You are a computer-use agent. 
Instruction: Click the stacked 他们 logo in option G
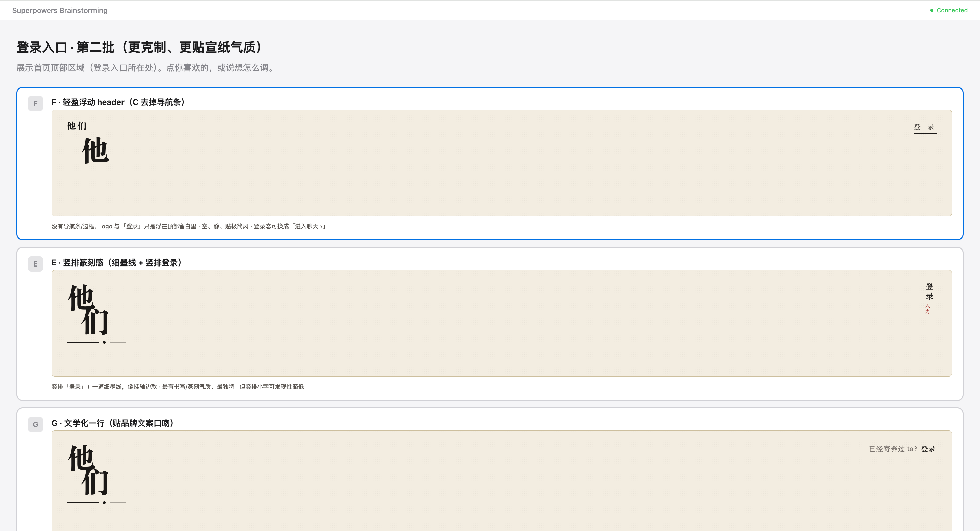coord(89,469)
